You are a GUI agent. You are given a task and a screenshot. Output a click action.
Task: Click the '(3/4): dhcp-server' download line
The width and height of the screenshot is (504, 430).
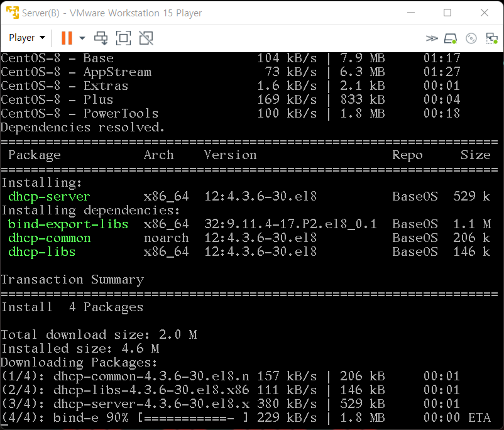click(x=231, y=404)
